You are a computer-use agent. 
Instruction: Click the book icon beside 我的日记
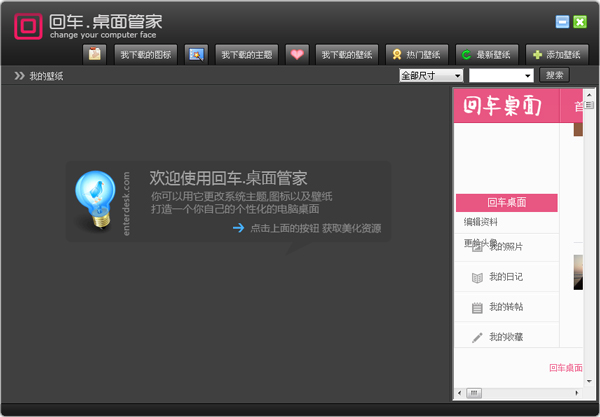pyautogui.click(x=477, y=277)
